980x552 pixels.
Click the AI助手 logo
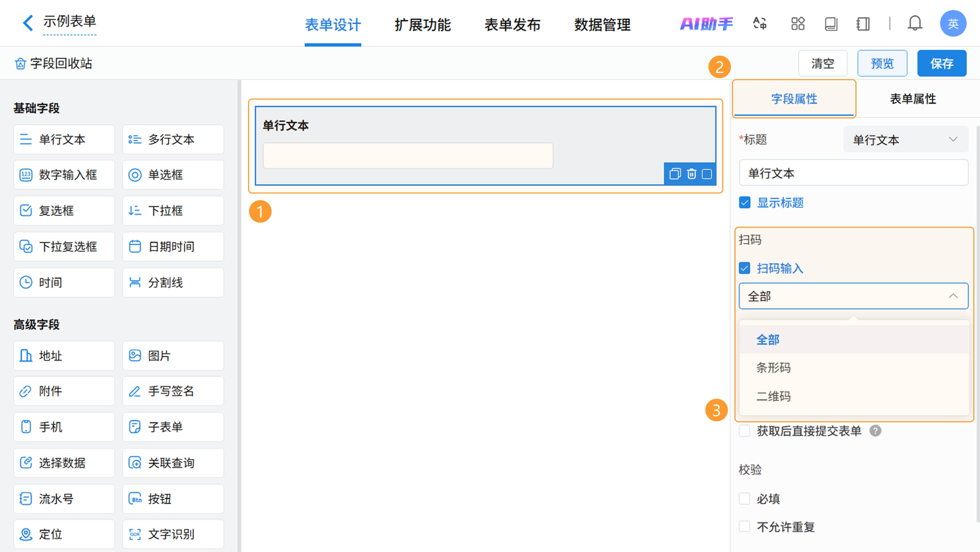[706, 23]
